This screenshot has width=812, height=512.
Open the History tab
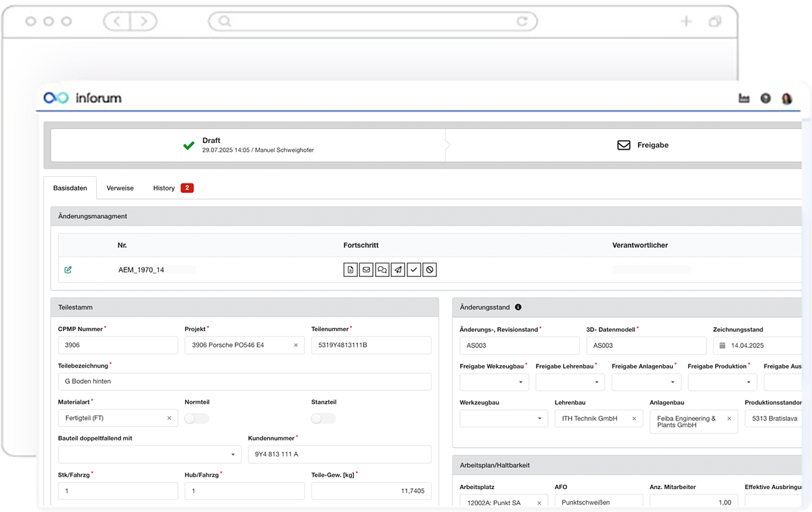pyautogui.click(x=164, y=188)
